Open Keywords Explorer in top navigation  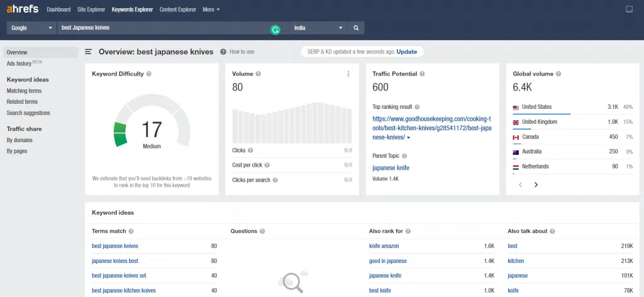point(132,9)
